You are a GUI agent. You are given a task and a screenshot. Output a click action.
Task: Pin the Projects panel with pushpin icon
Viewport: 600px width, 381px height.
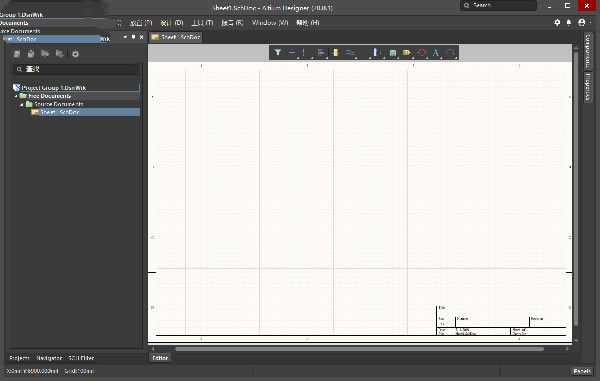(x=133, y=37)
